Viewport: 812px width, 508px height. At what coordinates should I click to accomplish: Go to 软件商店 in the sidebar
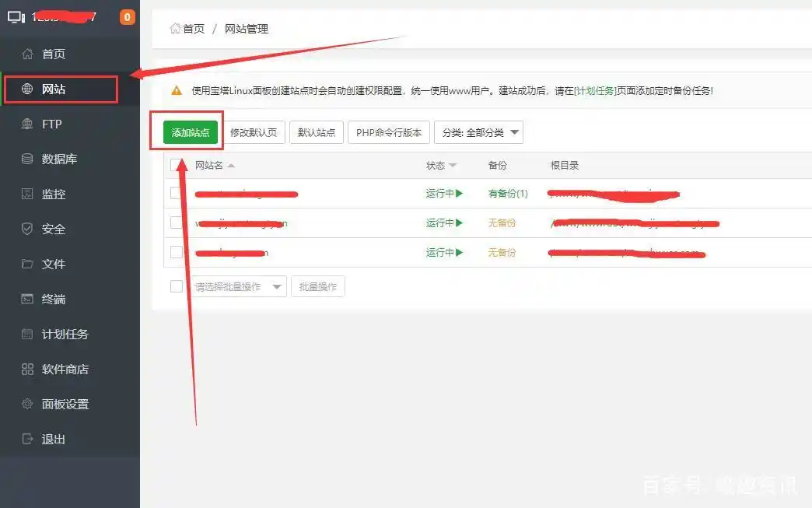[x=65, y=370]
